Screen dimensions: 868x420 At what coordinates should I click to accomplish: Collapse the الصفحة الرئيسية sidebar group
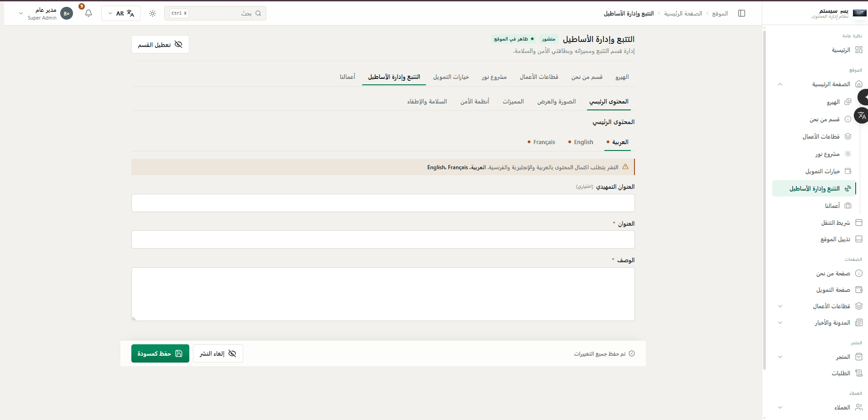click(780, 84)
